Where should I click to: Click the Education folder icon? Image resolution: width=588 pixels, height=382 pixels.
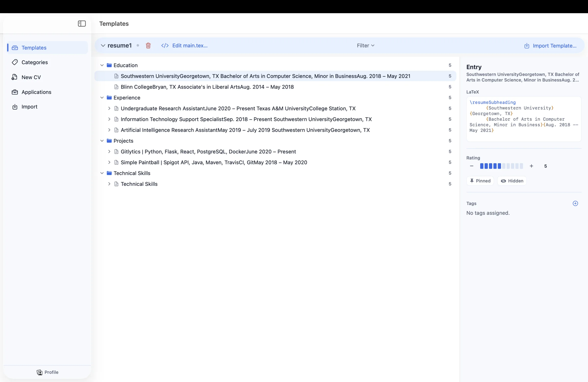click(109, 65)
